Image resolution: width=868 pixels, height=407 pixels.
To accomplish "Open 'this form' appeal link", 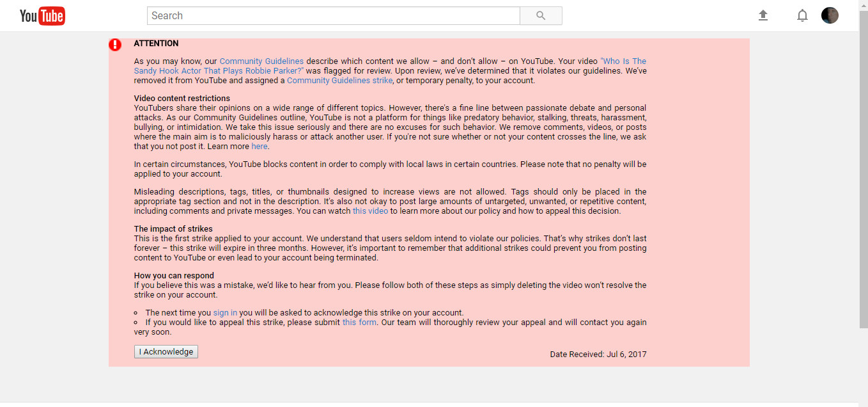I will 359,323.
